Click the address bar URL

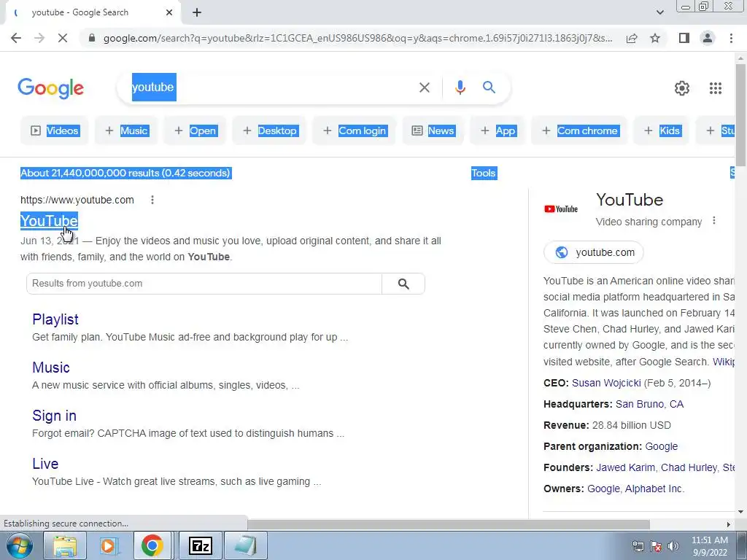coord(357,38)
